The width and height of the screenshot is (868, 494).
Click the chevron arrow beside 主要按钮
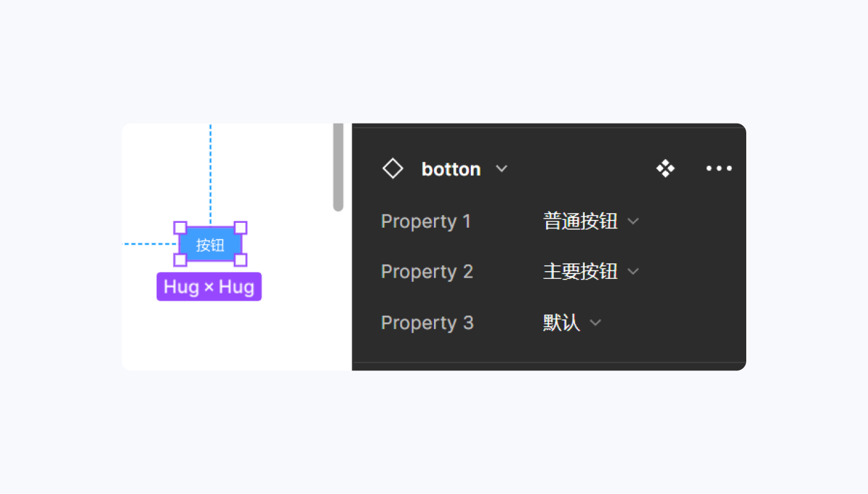pyautogui.click(x=633, y=272)
